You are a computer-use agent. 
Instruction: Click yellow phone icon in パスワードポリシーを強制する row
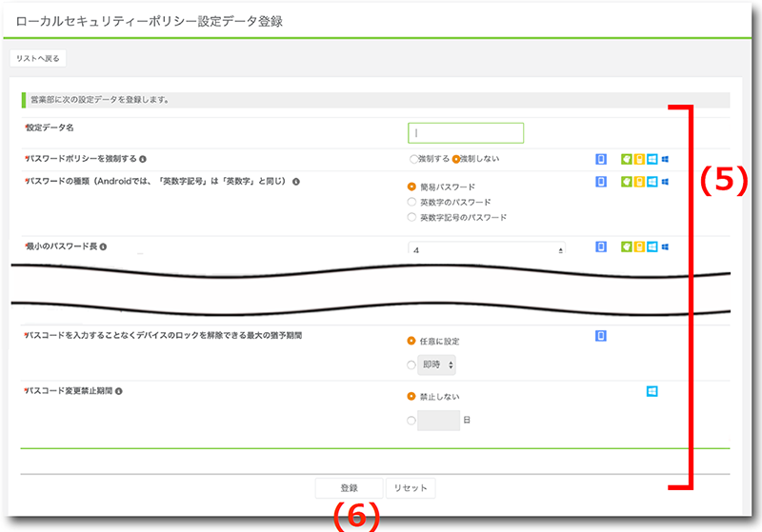point(639,159)
